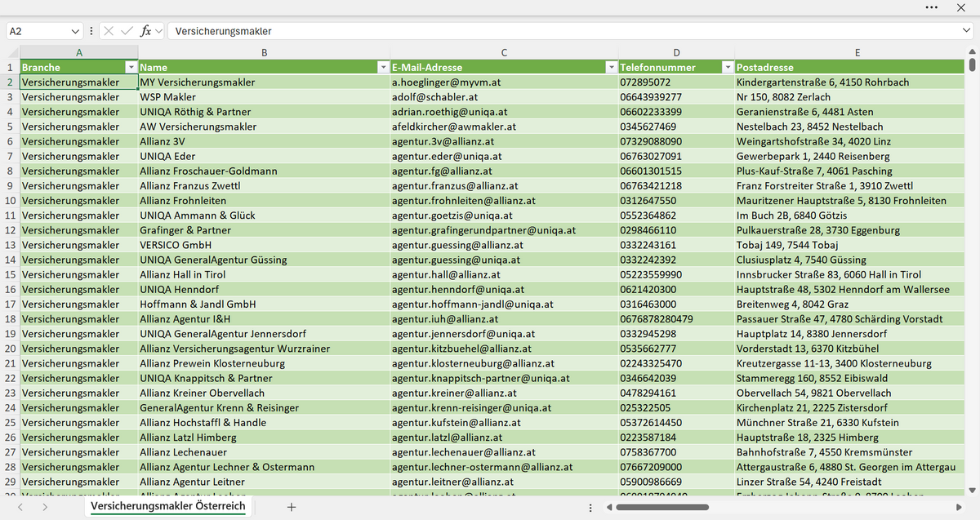This screenshot has height=520, width=980.
Task: Select phone number 0345627469 cell
Action: (676, 127)
